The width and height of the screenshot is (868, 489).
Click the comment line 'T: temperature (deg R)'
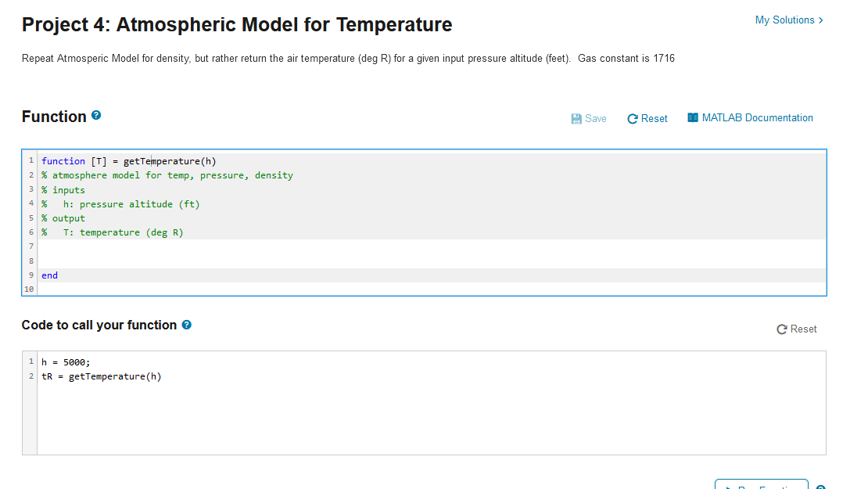(x=123, y=232)
